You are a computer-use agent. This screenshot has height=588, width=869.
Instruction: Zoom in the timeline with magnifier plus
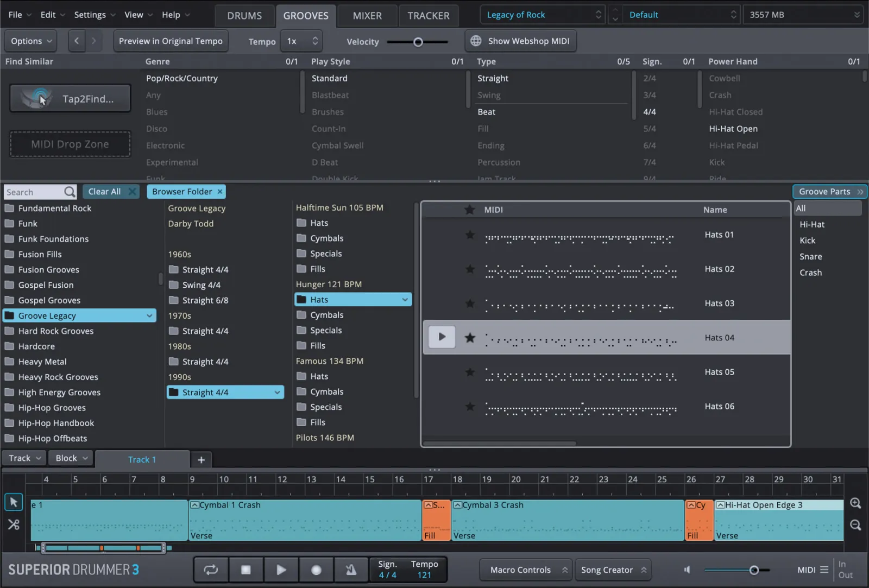point(855,503)
